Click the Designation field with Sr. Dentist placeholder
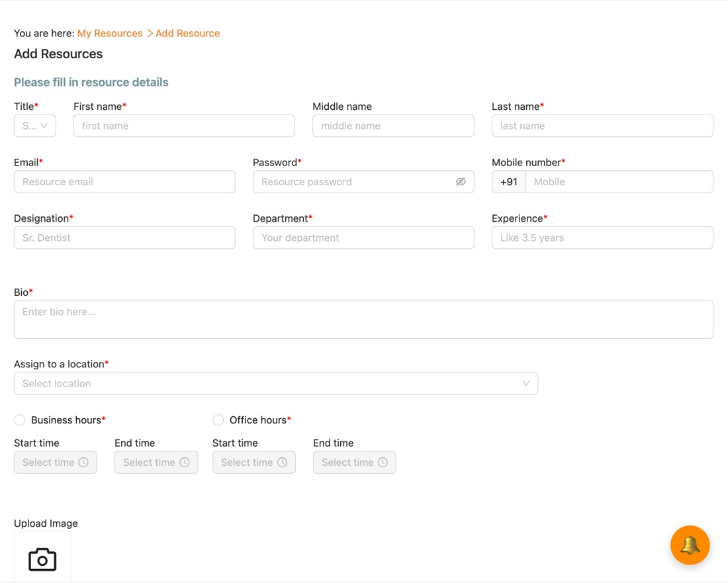This screenshot has width=728, height=583. 124,238
